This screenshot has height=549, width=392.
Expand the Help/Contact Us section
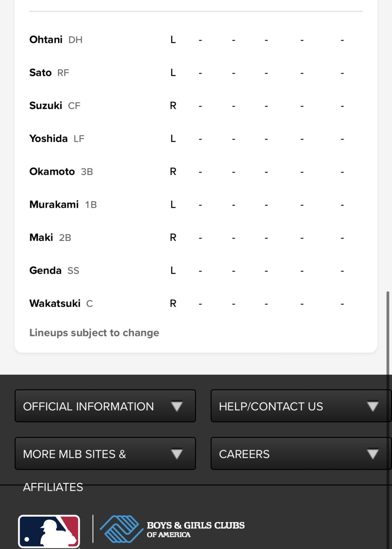tap(271, 406)
